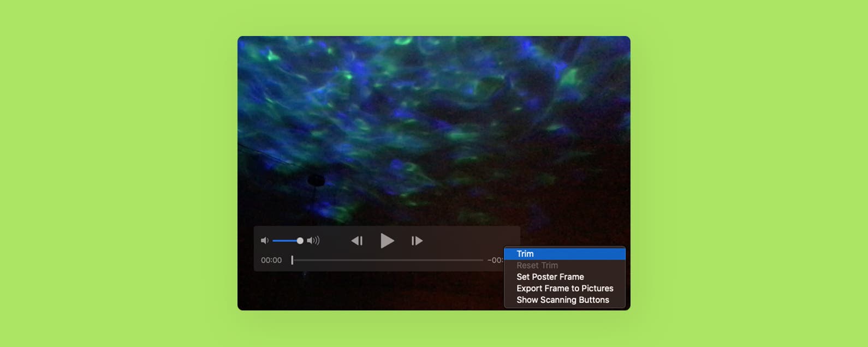Click the volume slider handle
Screen dimensions: 868x347
tap(300, 241)
